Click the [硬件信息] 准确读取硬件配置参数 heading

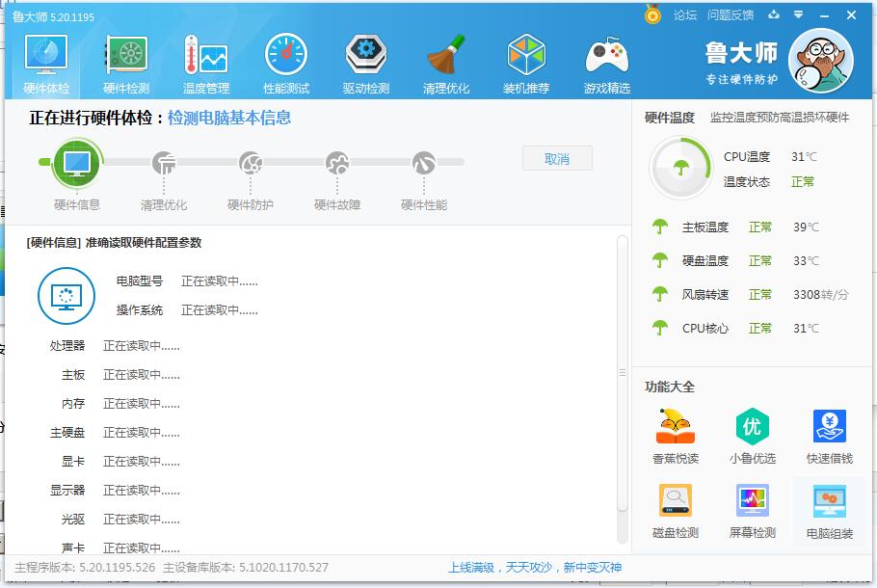click(114, 243)
